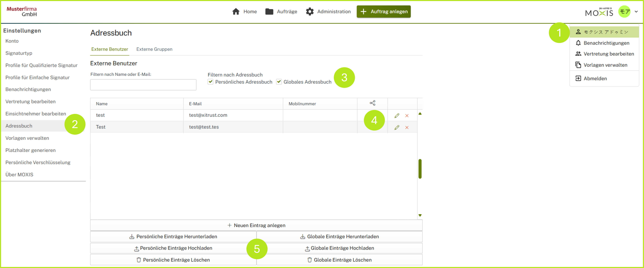644x268 pixels.
Task: Click Neuen Eintrag anlegen button
Action: 256,225
